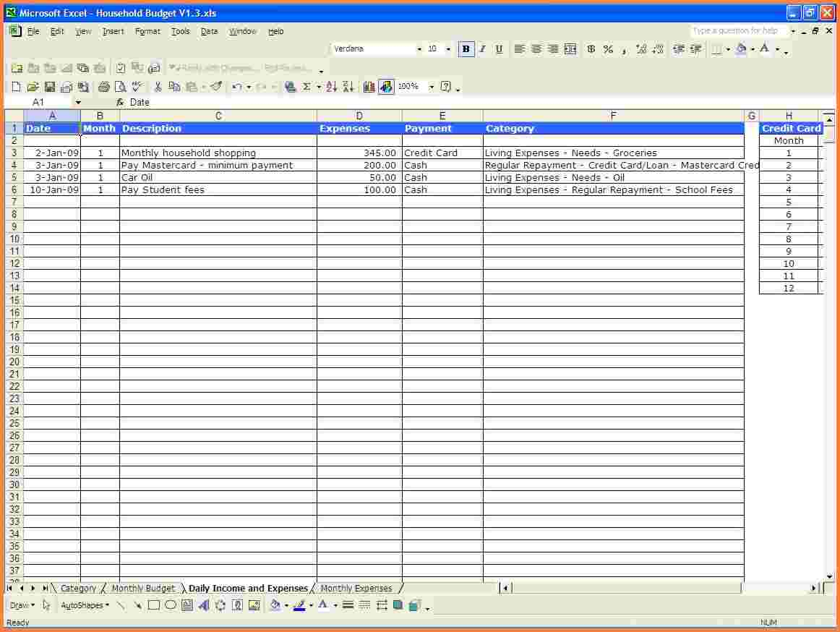Apply the Percent Style icon
Viewport: 840px width, 632px height.
pos(608,49)
